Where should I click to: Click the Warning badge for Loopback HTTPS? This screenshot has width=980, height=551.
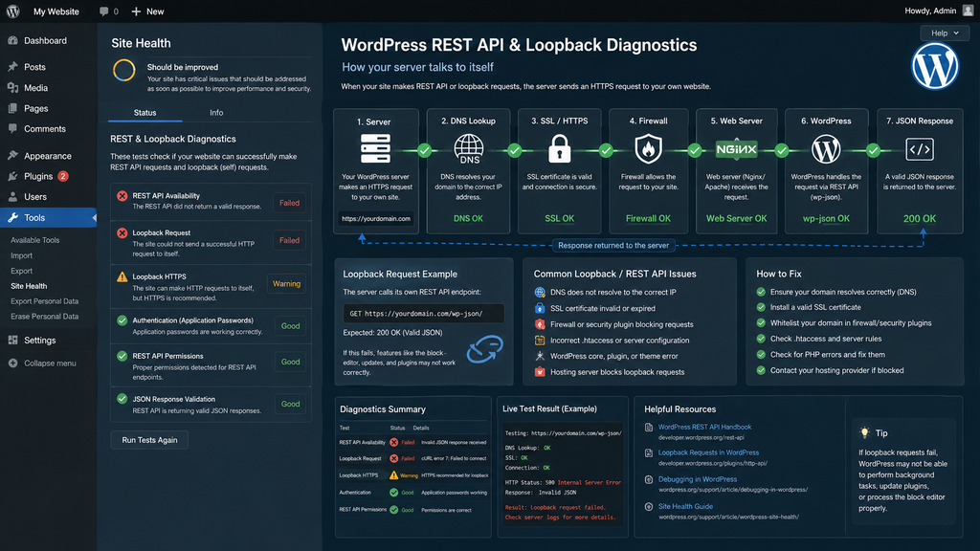(x=286, y=283)
